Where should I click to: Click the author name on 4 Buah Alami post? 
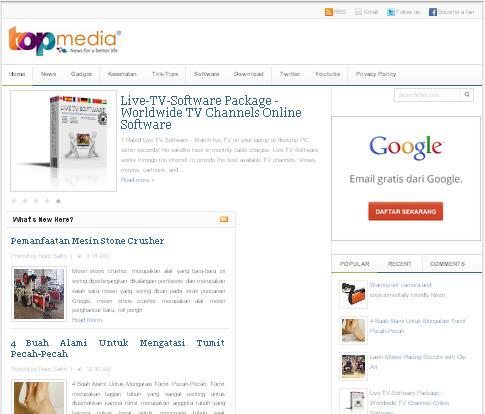[53, 369]
